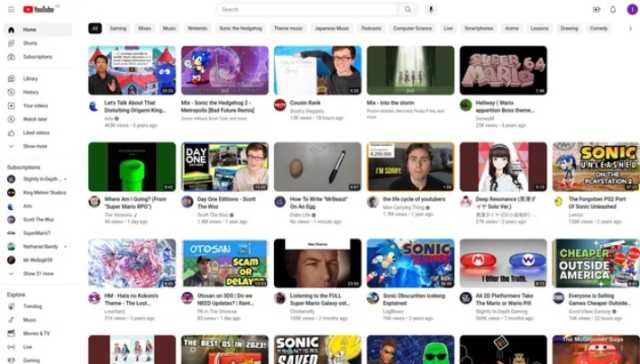Open Scott The Woz subscription channel
The width and height of the screenshot is (640, 364).
[39, 220]
